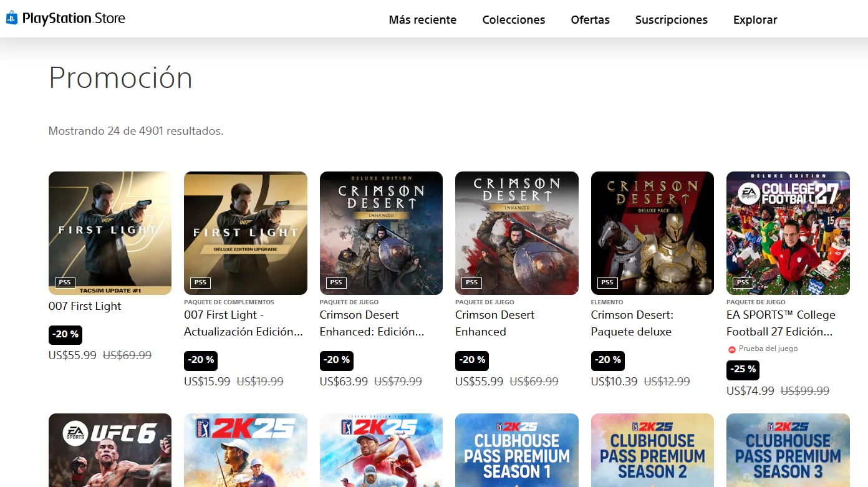Click the US$74.99 price
Viewport: 868px width, 487px height.
coord(750,391)
